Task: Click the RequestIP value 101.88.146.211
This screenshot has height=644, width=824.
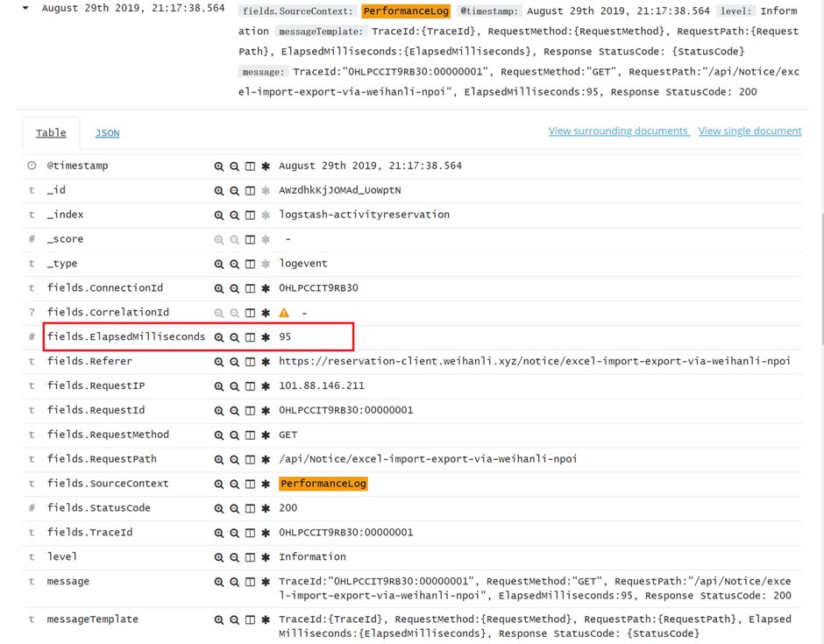Action: tap(321, 386)
